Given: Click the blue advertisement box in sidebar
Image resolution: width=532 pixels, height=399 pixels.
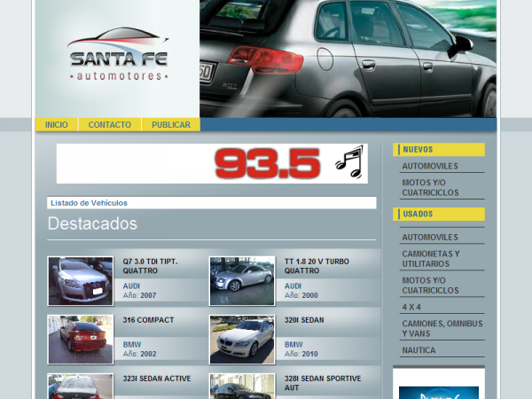Looking at the screenshot, I should [439, 393].
